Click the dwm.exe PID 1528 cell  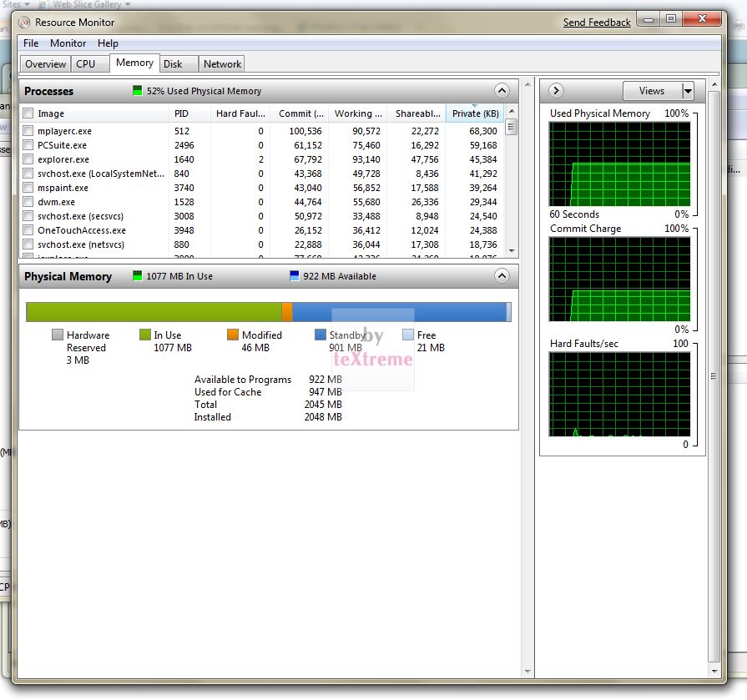click(184, 202)
